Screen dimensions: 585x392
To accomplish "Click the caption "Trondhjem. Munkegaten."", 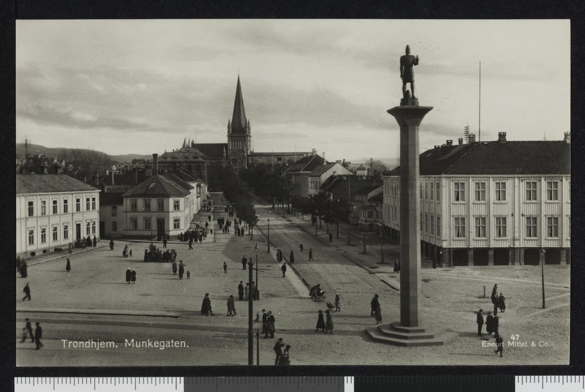I will tap(124, 344).
